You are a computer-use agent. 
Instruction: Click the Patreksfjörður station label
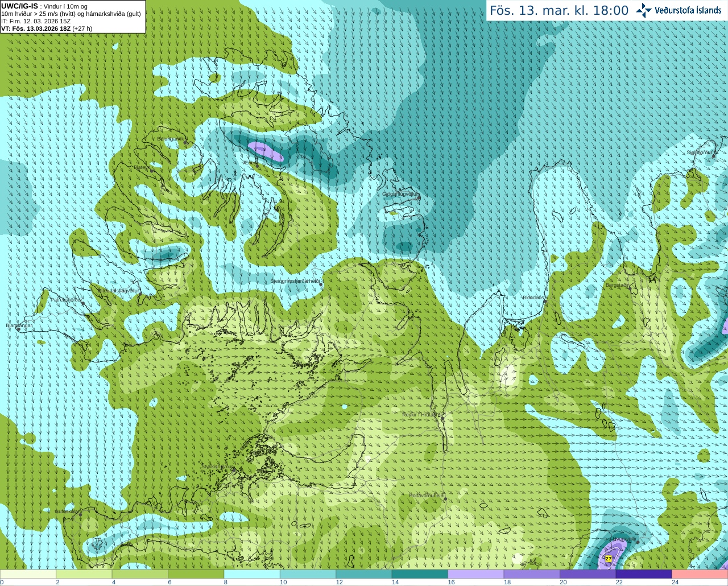(67, 299)
